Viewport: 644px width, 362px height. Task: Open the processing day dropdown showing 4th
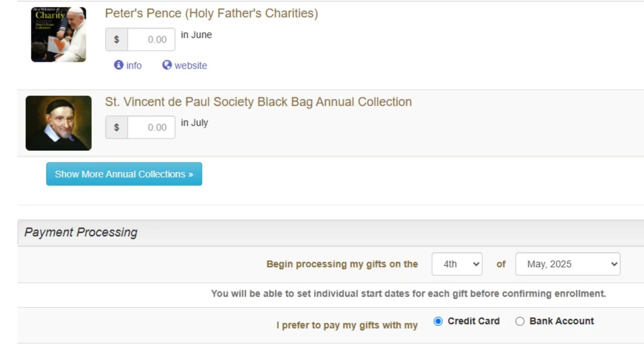(457, 264)
